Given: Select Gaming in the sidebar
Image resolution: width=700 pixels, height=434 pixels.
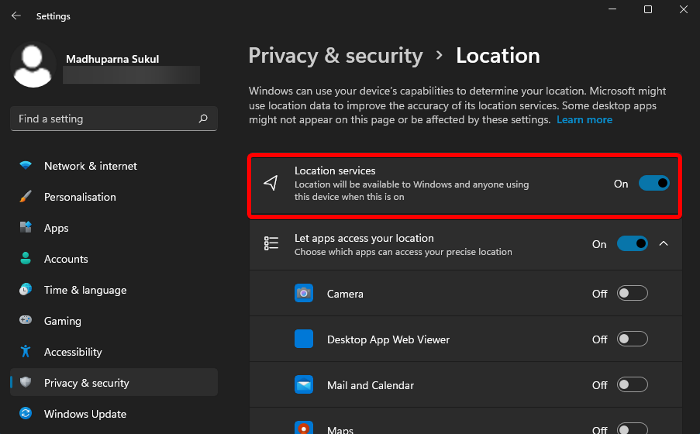Looking at the screenshot, I should click(62, 321).
